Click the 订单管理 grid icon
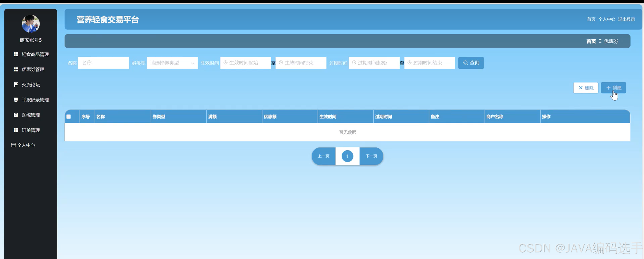The height and width of the screenshot is (259, 644). (16, 130)
